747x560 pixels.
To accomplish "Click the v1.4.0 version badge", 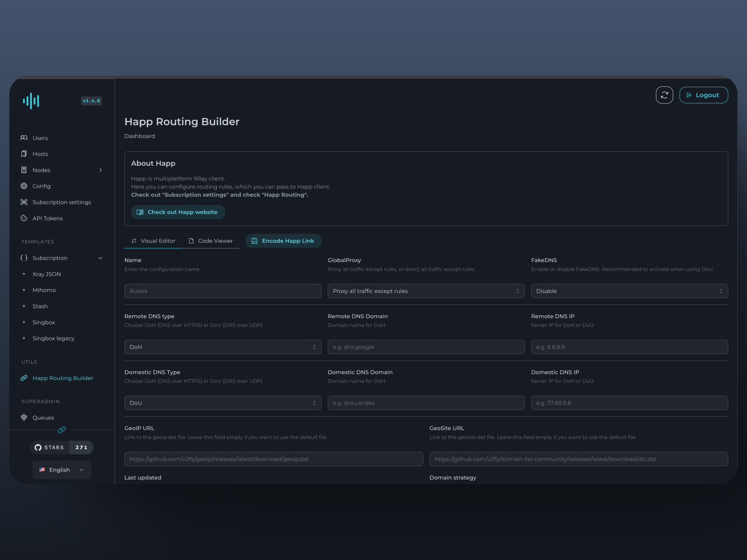I will (91, 101).
